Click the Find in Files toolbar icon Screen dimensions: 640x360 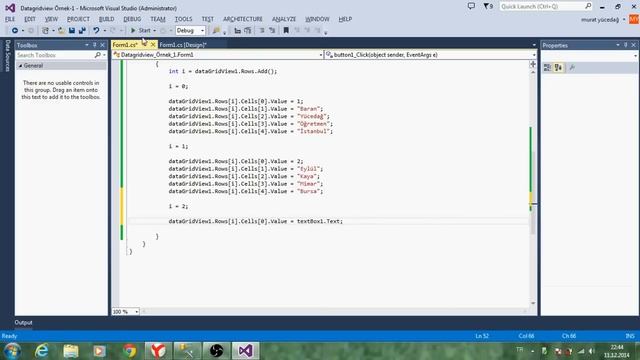216,31
